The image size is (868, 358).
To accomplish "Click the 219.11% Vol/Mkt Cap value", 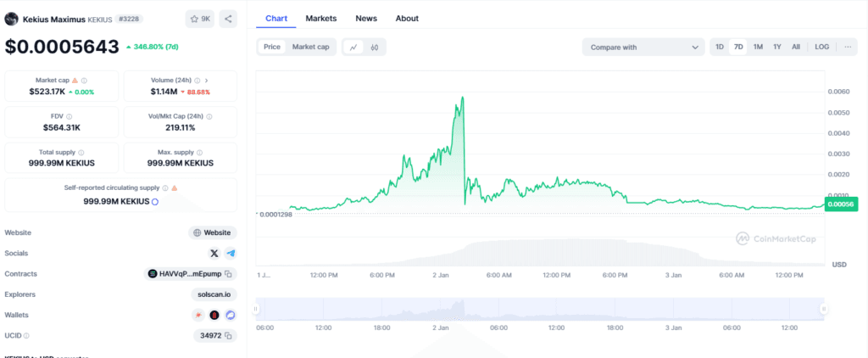I will [181, 128].
